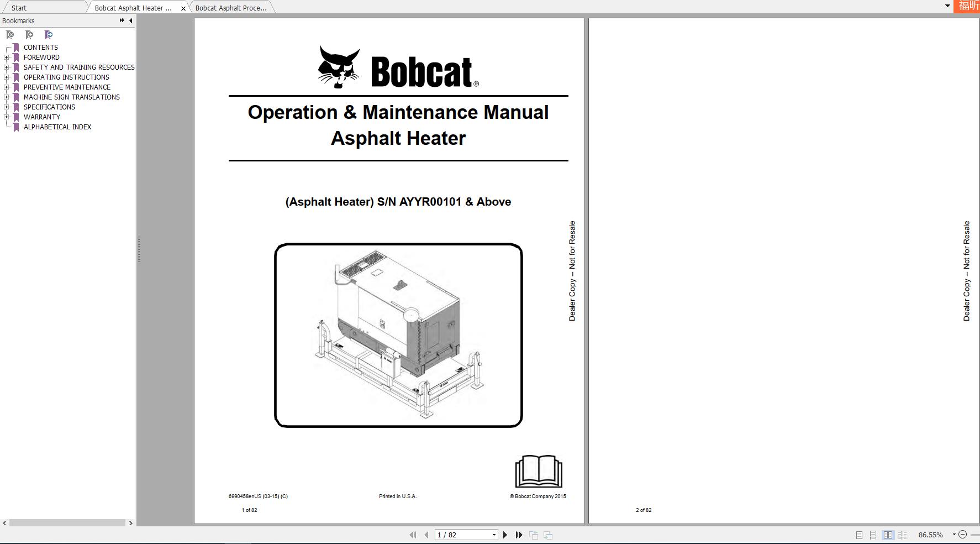Expand the OPERATING INSTRUCTIONS bookmark
Screen dimensions: 980x544
(x=6, y=77)
